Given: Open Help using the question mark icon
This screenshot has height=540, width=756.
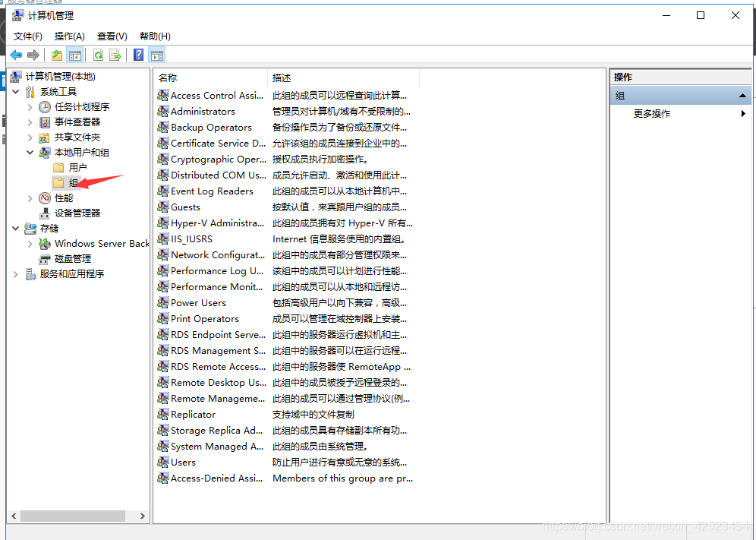Looking at the screenshot, I should (x=138, y=54).
